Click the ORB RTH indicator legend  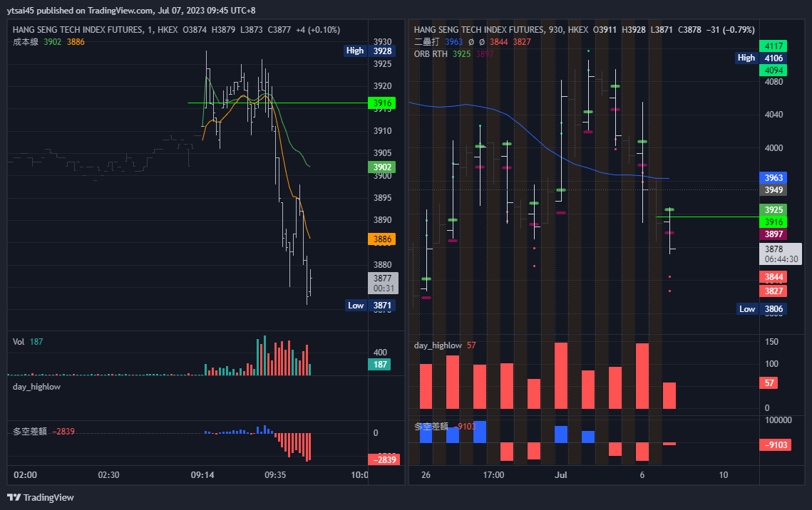point(453,54)
